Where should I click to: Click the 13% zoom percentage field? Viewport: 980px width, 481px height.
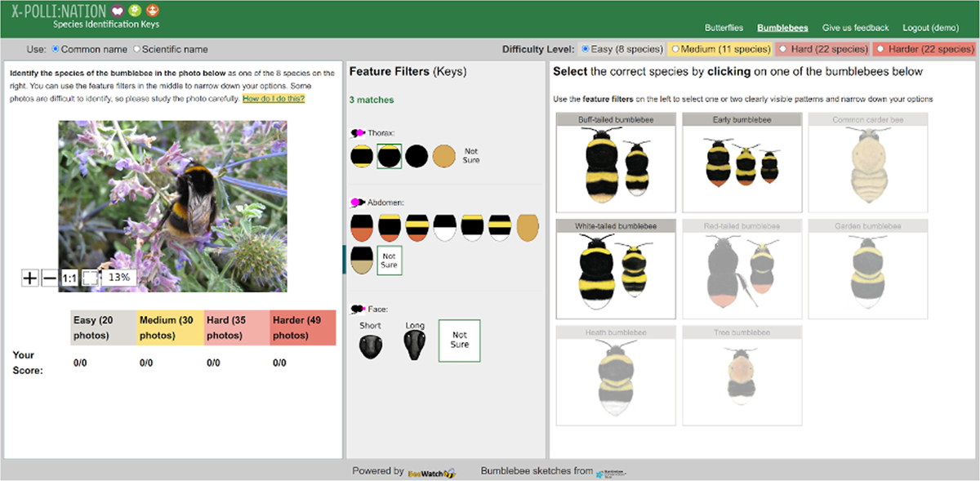tap(119, 278)
